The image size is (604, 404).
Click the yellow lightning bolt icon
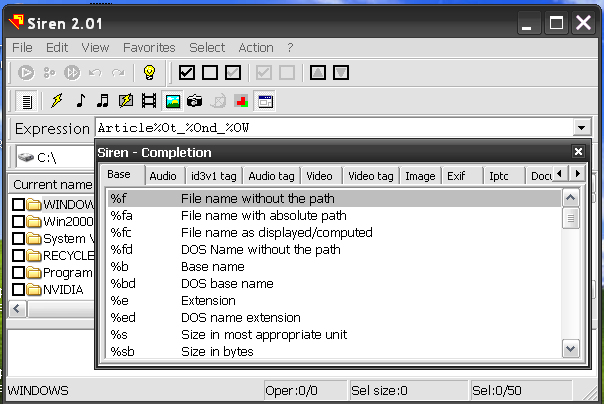(57, 101)
